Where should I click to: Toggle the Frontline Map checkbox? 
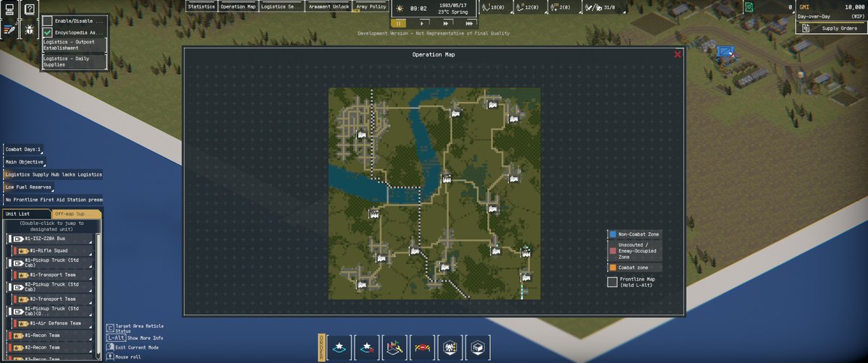[x=612, y=282]
